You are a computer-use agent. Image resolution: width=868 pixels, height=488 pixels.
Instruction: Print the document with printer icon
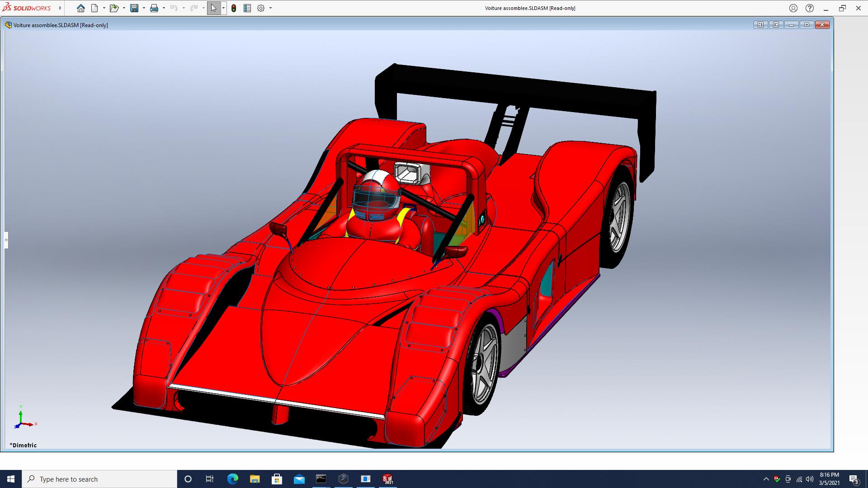point(154,8)
